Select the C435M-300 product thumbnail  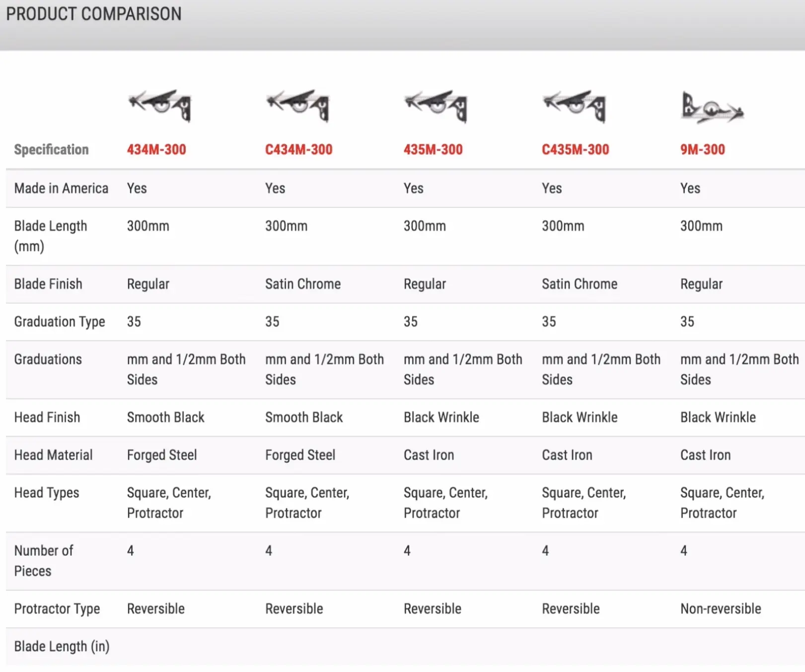(x=575, y=105)
